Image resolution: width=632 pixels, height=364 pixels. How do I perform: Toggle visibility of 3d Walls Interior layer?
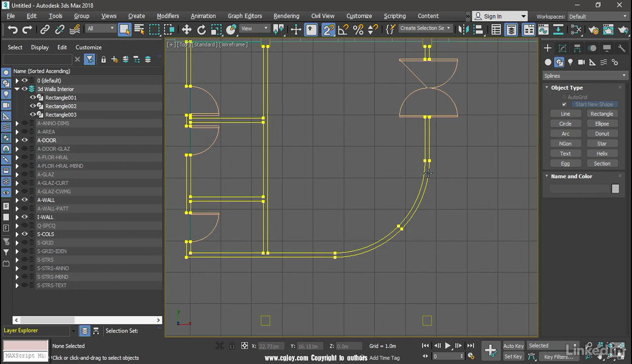[x=25, y=89]
